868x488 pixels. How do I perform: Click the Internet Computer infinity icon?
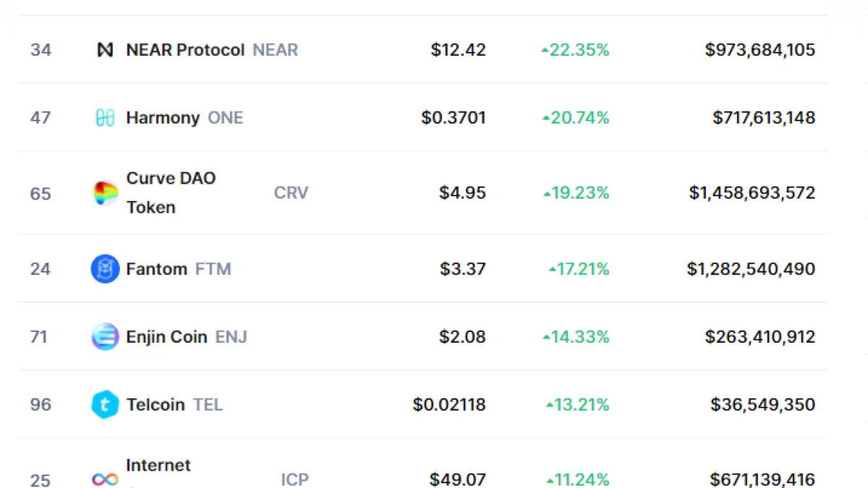(x=105, y=479)
